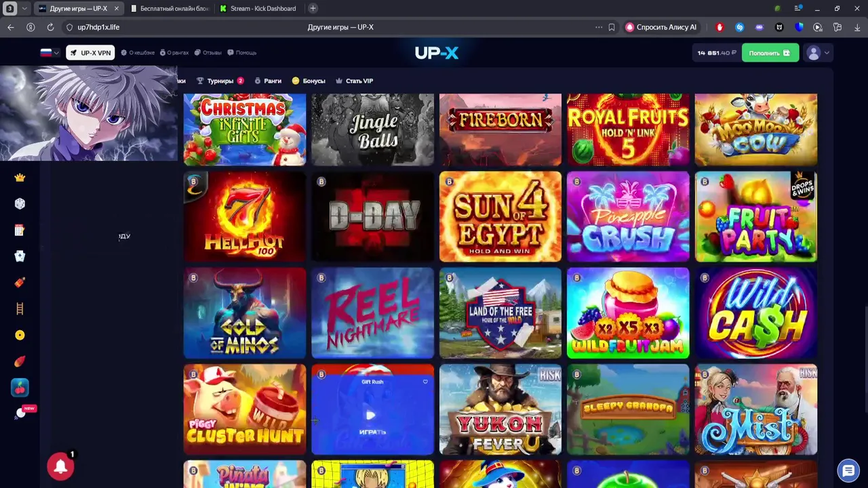Expand the user profile avatar dropdown
Image resolution: width=868 pixels, height=488 pixels.
click(x=816, y=53)
